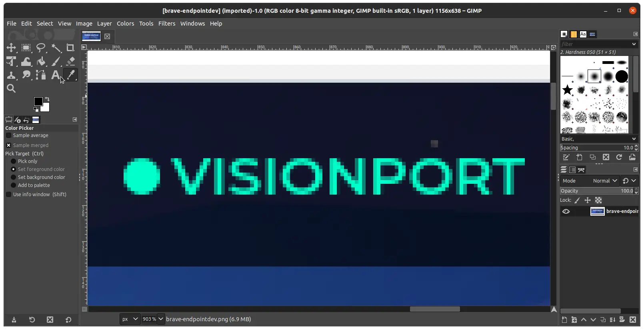Lock alpha channel of layer
The image size is (644, 330).
(598, 201)
